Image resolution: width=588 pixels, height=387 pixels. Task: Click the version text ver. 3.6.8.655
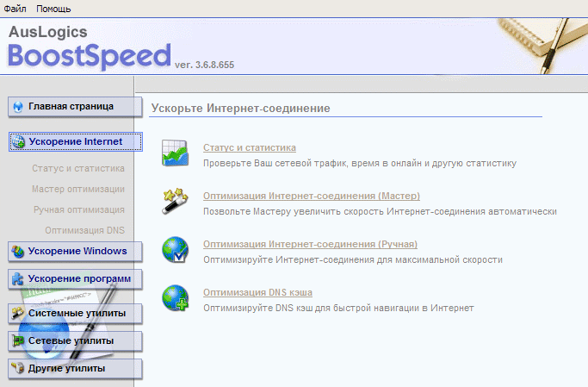tap(204, 65)
